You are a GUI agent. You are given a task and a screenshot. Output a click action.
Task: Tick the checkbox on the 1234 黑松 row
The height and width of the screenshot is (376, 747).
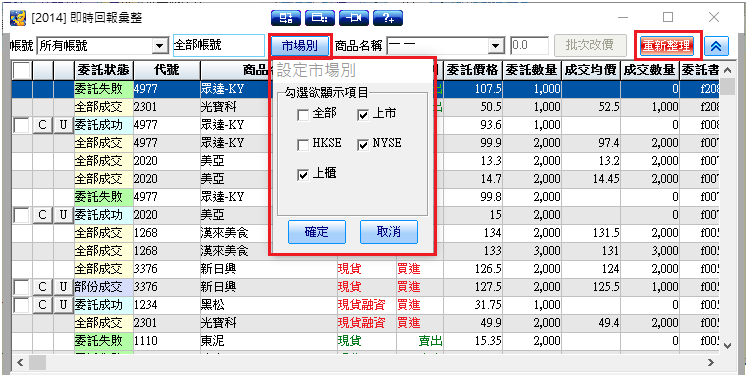[x=21, y=305]
